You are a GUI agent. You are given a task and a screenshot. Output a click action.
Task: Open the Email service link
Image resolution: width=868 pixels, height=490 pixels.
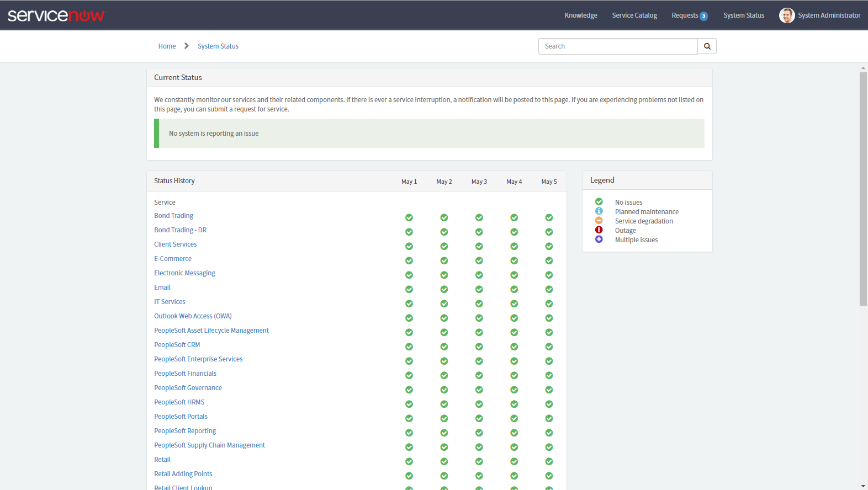click(x=162, y=287)
